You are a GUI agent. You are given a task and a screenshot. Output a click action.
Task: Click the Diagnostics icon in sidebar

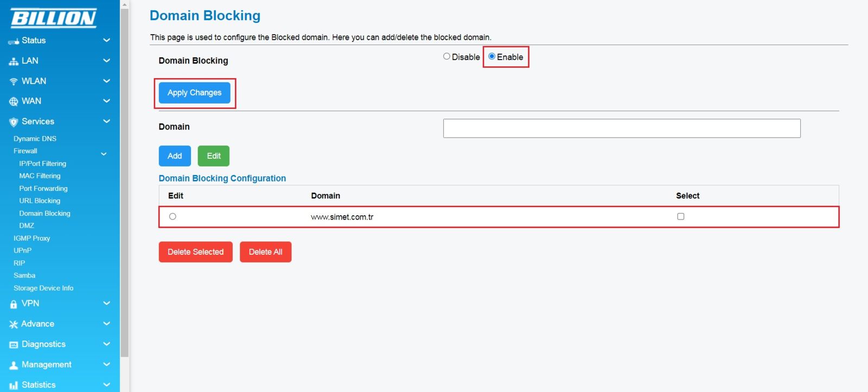14,345
